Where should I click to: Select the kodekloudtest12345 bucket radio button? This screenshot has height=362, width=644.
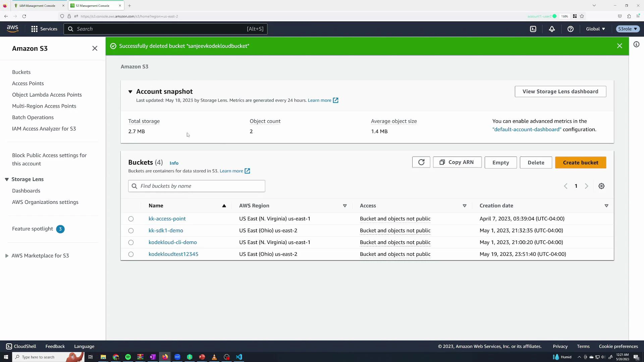pyautogui.click(x=130, y=254)
